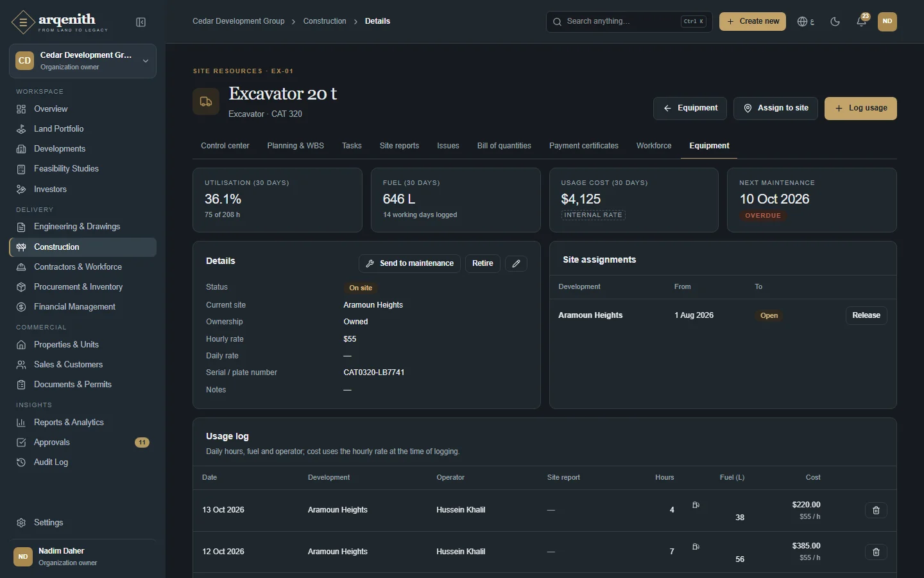Open the ND user avatar menu
The image size is (924, 578).
click(x=887, y=22)
